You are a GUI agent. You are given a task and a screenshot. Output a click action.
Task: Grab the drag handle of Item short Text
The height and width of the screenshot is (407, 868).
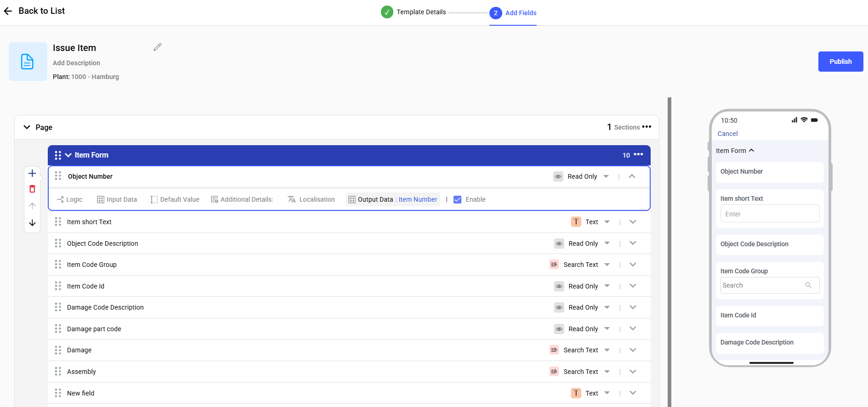[x=58, y=222]
